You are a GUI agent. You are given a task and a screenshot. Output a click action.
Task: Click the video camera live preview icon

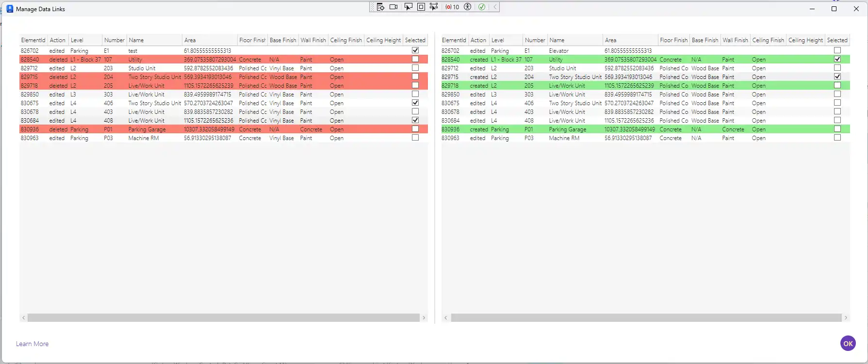point(393,7)
